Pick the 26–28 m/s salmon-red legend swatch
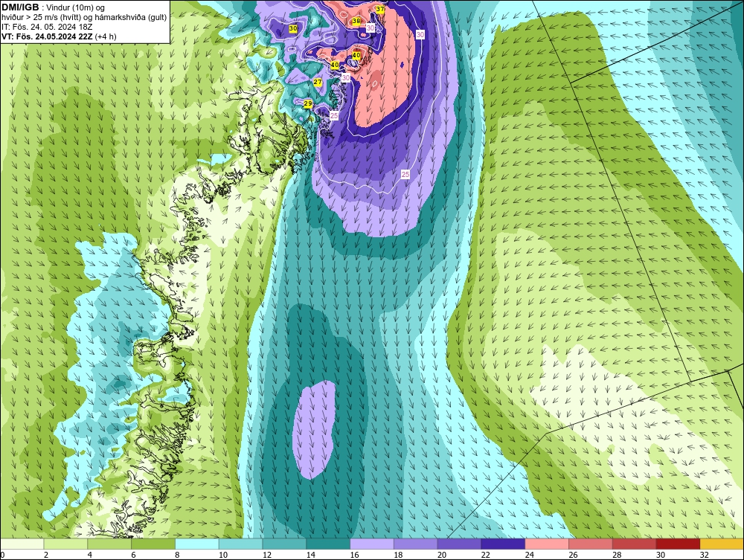This screenshot has height=560, width=744. pos(590,544)
